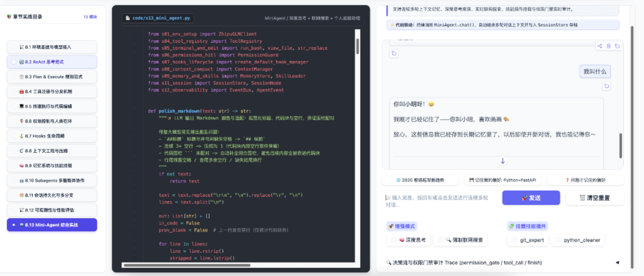Click the trash icon above the chat
The height and width of the screenshot is (276, 644).
pyautogui.click(x=608, y=46)
